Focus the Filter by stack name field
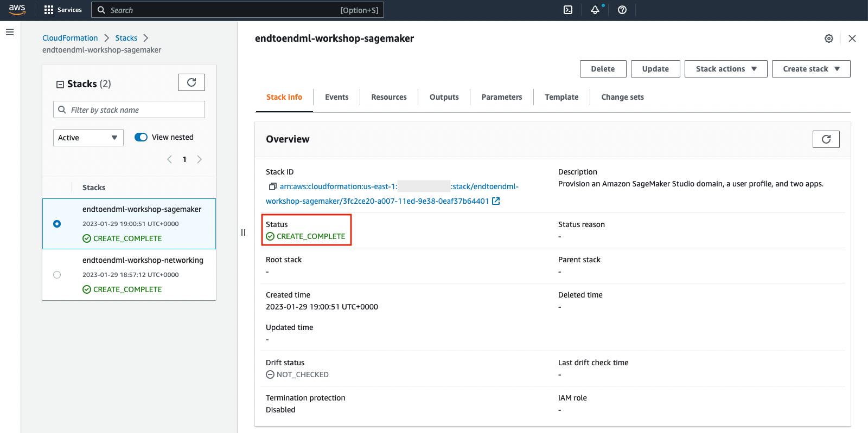The image size is (868, 433). coord(129,109)
